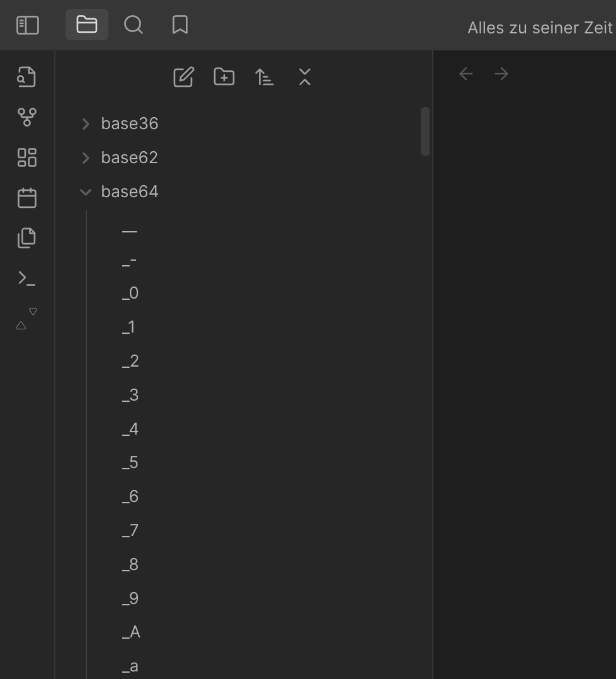Create a new folder
Image resolution: width=616 pixels, height=679 pixels.
click(x=224, y=77)
